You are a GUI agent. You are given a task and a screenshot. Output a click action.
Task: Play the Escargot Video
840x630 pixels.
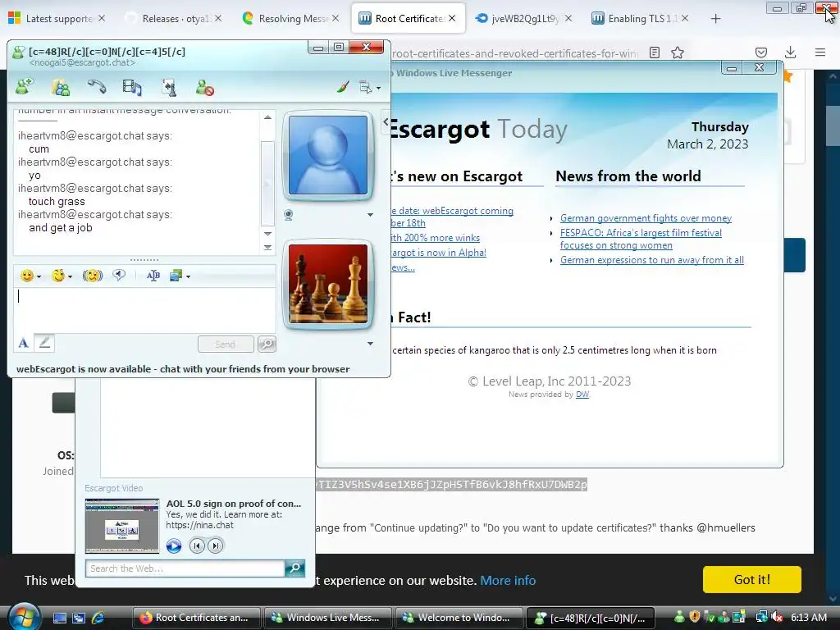click(x=174, y=546)
